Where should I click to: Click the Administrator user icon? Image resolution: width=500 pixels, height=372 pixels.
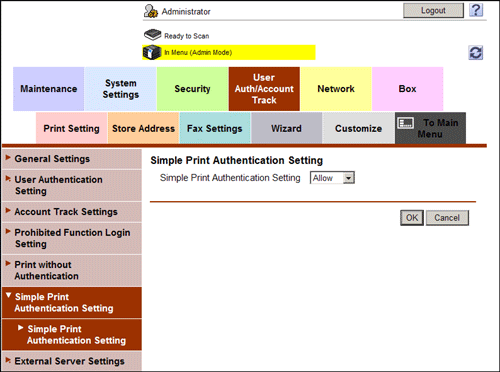click(x=150, y=11)
